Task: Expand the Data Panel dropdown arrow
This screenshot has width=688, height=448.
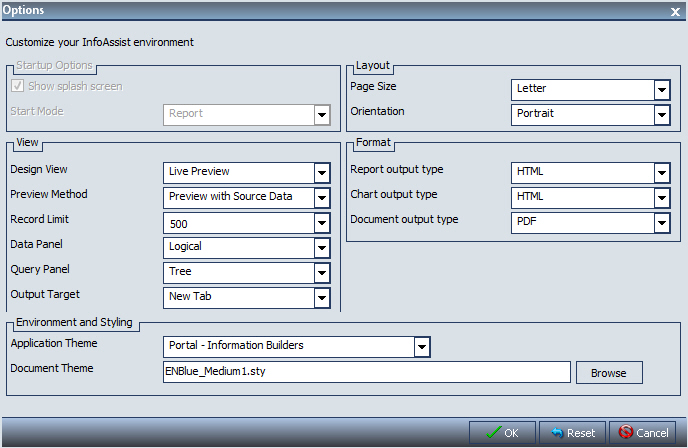Action: click(322, 248)
